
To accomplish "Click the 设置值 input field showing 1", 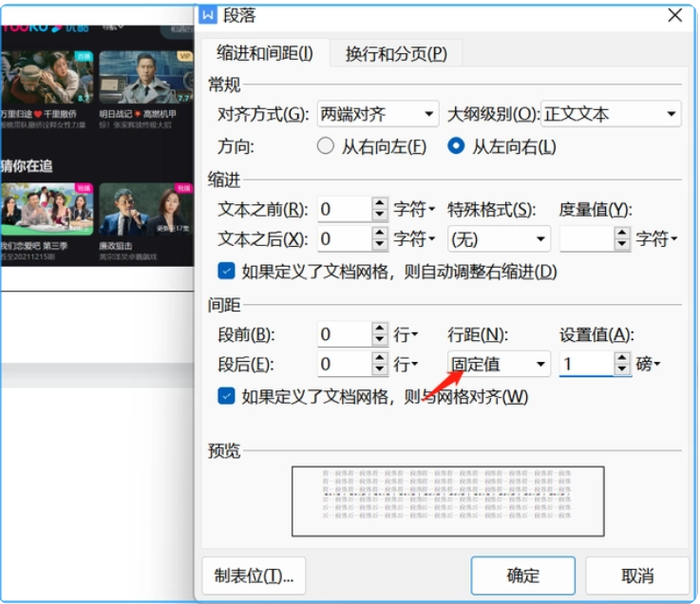I will (x=587, y=364).
